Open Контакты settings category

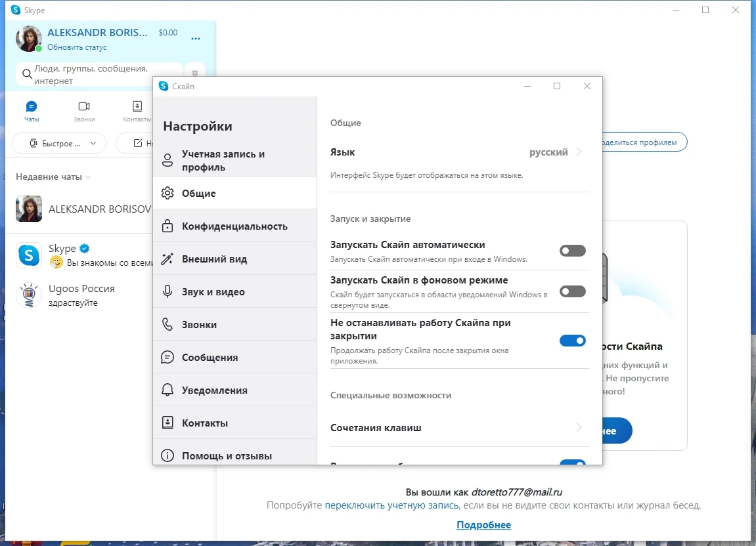click(234, 423)
